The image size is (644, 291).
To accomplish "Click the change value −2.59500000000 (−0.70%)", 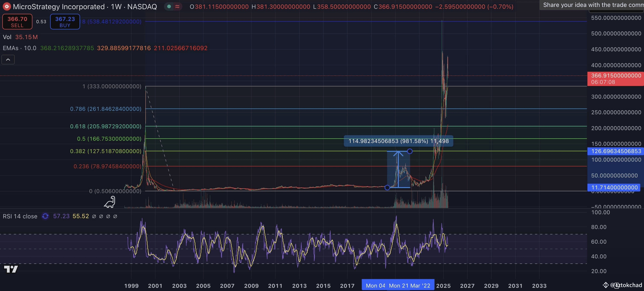I will [474, 7].
